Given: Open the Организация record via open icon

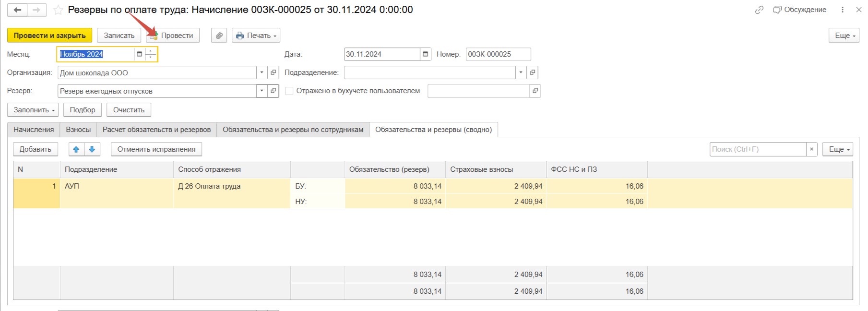Looking at the screenshot, I should click(x=273, y=72).
